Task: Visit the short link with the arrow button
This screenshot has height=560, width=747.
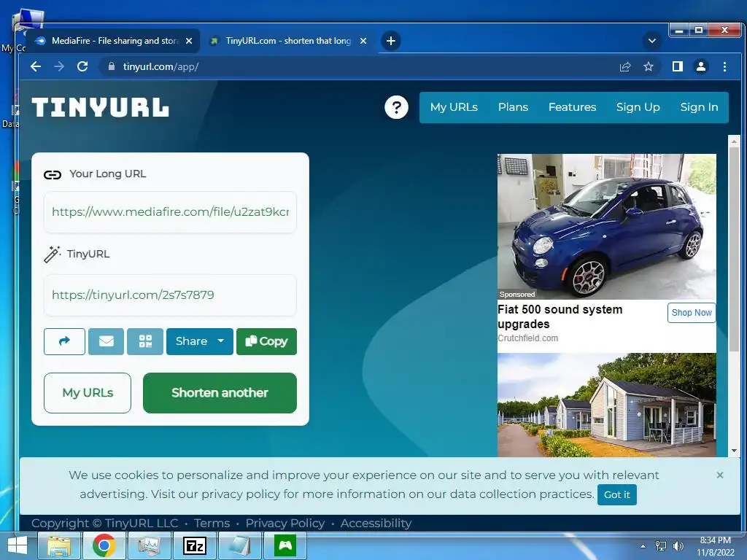Action: tap(64, 341)
